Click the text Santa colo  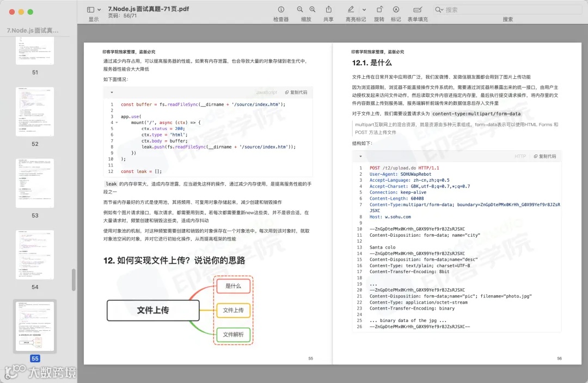[x=383, y=248]
